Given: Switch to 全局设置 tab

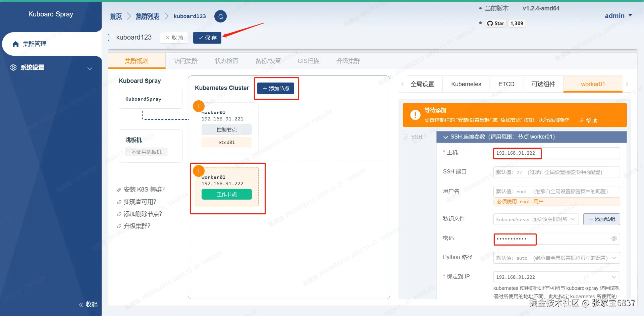Looking at the screenshot, I should tap(422, 84).
